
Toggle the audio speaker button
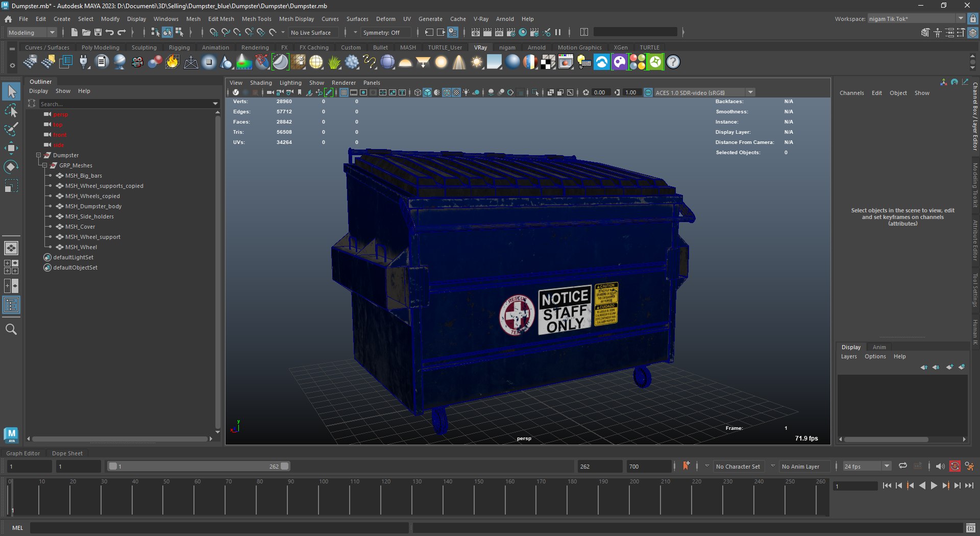940,466
